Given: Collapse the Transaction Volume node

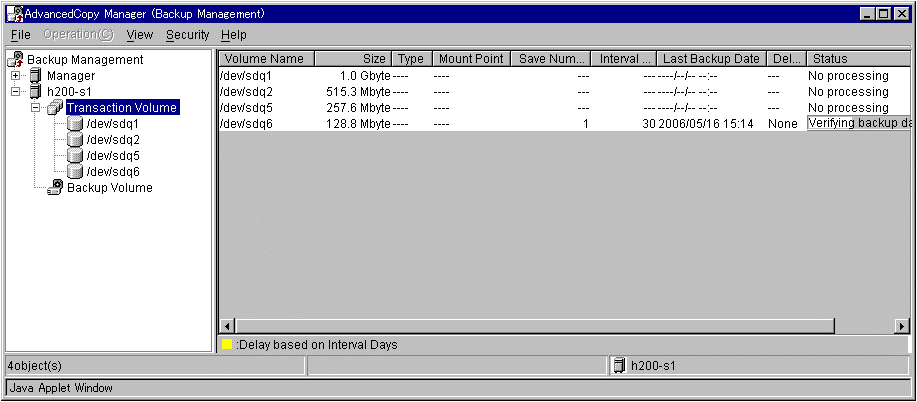Looking at the screenshot, I should tap(36, 108).
